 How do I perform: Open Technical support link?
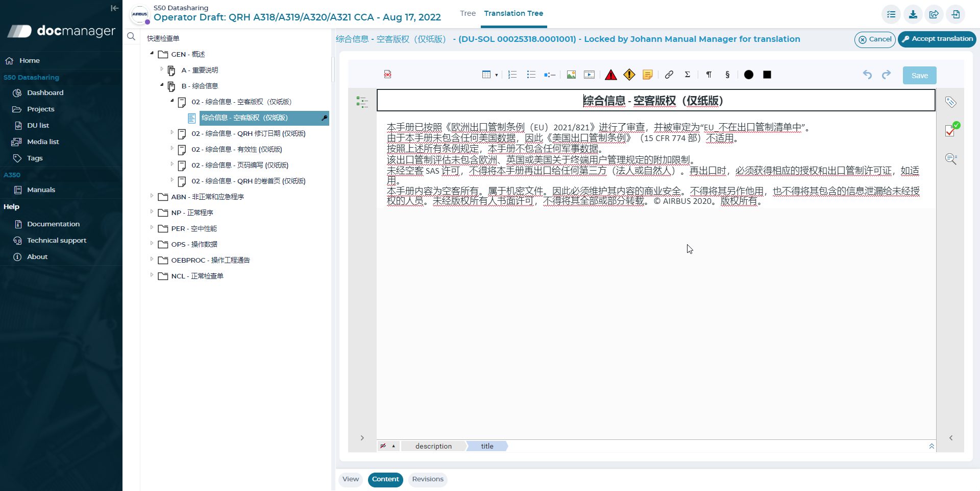coord(56,240)
